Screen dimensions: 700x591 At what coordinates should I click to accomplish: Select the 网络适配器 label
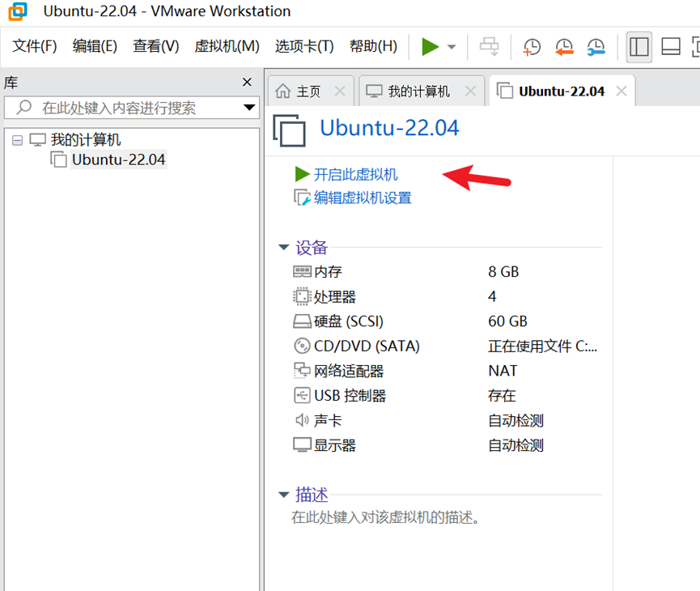coord(349,371)
